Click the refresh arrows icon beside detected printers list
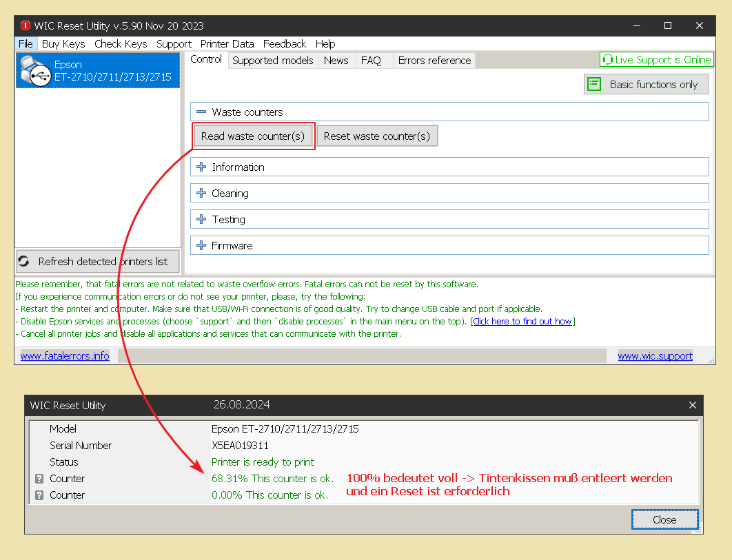Image resolution: width=732 pixels, height=560 pixels. coord(24,261)
